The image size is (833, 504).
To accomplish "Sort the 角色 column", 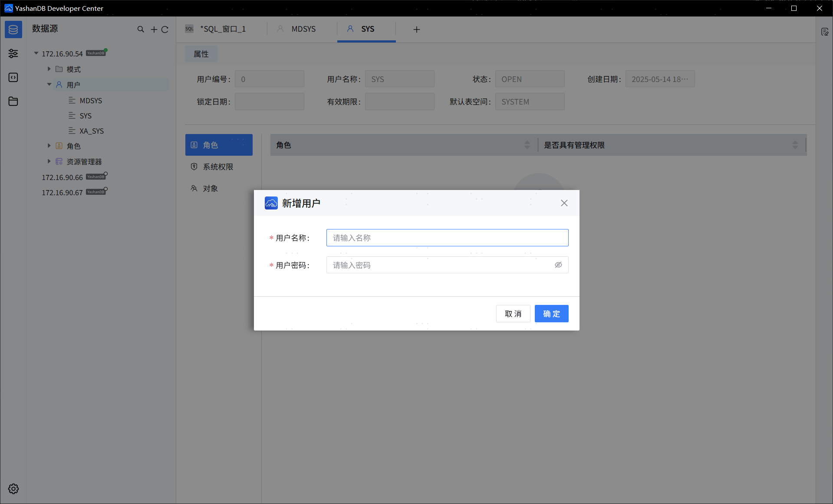I will tap(527, 145).
